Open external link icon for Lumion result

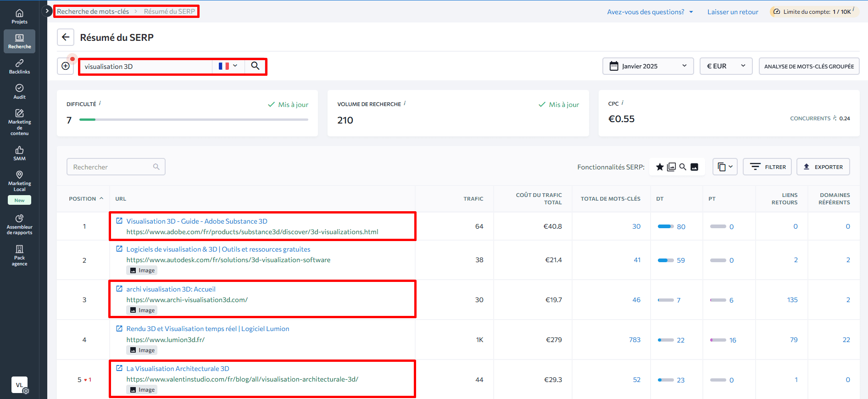tap(119, 328)
